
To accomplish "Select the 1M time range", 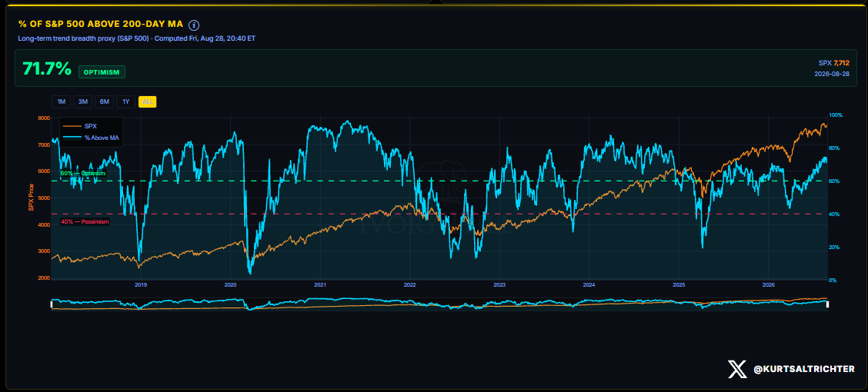I will point(62,101).
